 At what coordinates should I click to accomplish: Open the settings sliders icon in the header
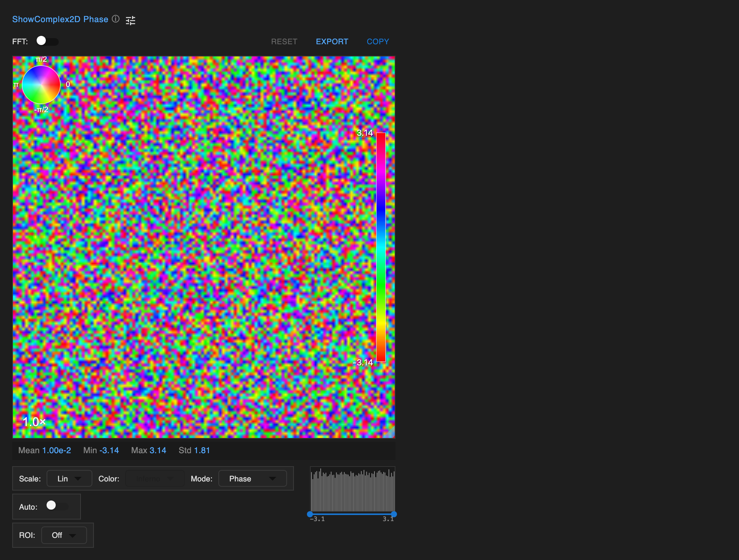(130, 20)
